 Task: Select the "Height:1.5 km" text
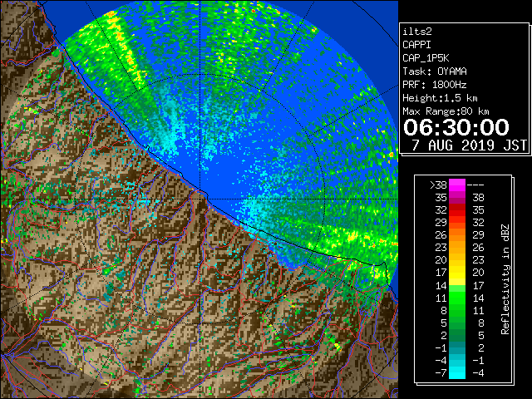coord(440,98)
